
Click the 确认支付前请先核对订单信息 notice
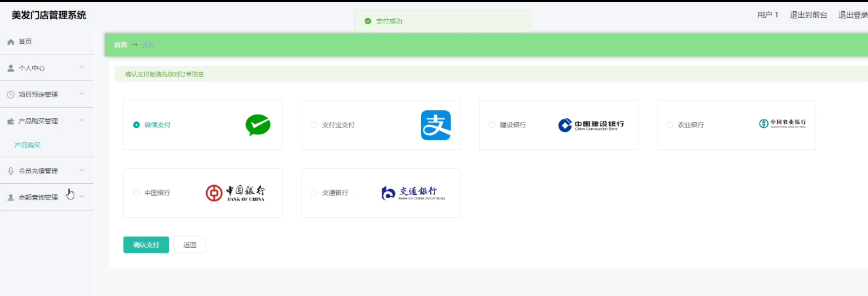tap(165, 74)
